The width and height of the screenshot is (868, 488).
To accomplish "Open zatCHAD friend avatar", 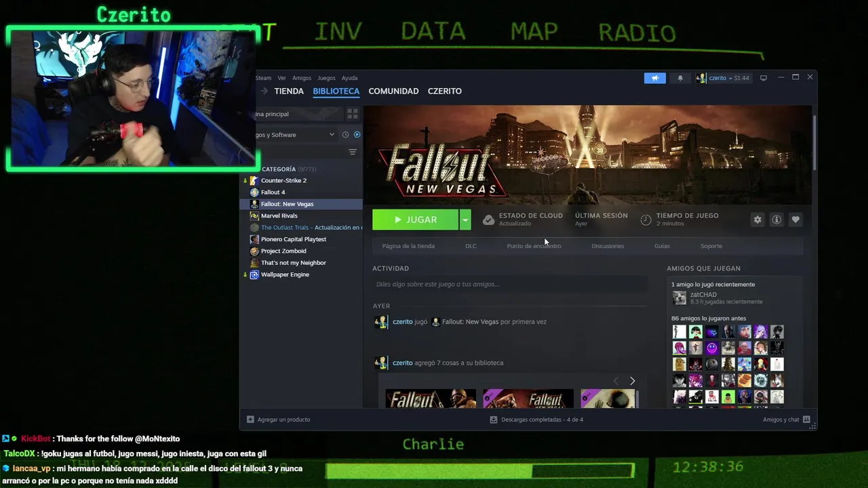I will coord(679,298).
